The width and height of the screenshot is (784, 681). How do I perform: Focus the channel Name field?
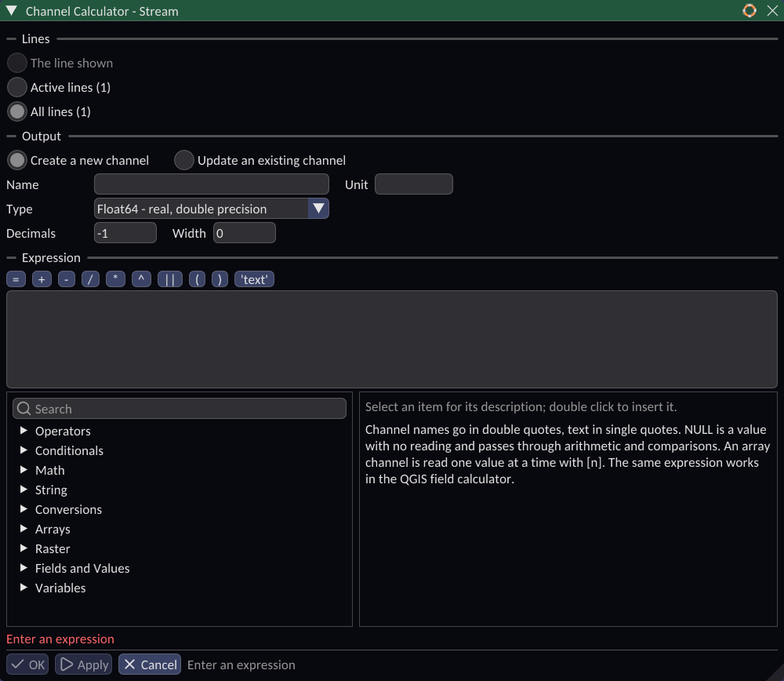(x=212, y=184)
